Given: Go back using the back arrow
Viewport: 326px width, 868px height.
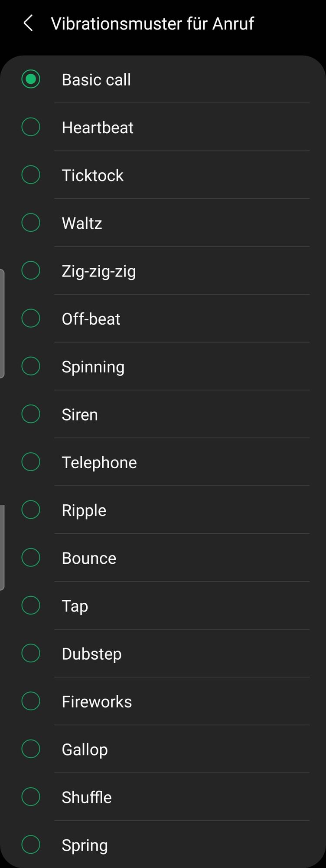Looking at the screenshot, I should (x=29, y=23).
